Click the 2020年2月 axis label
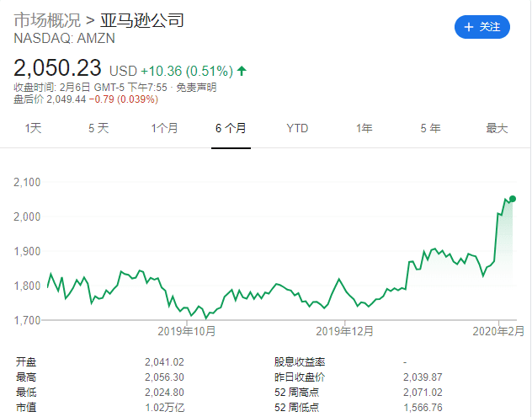Image resolution: width=532 pixels, height=417 pixels. (498, 331)
